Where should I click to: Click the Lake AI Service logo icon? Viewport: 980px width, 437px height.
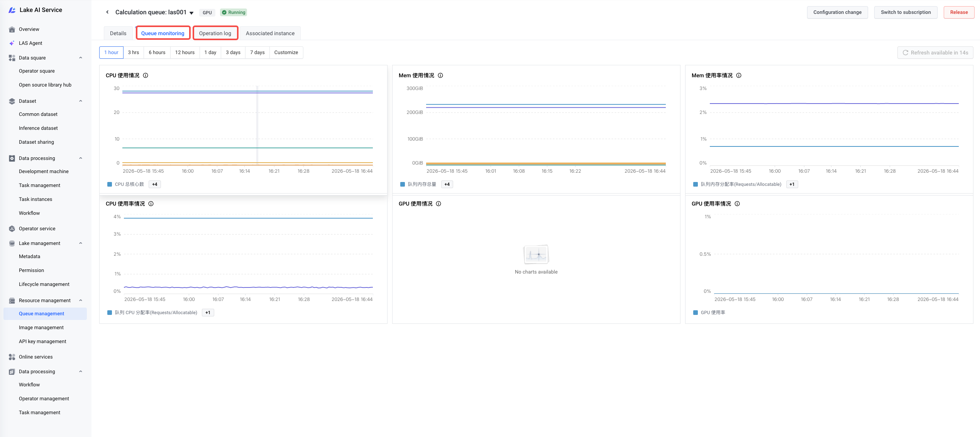click(12, 10)
